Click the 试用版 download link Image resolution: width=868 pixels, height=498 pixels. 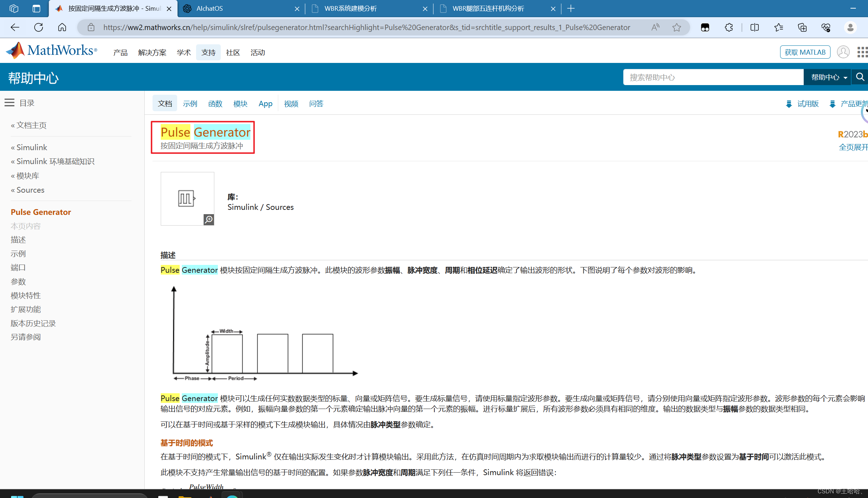click(802, 104)
